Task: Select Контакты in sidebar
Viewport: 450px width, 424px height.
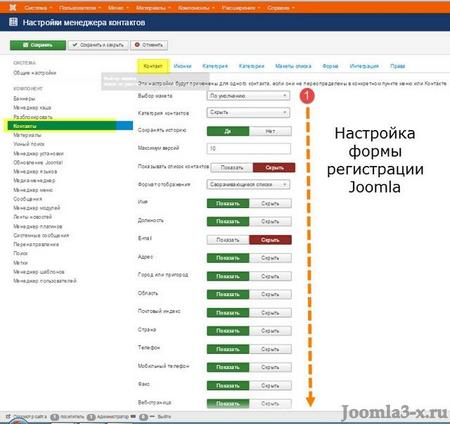Action: click(70, 126)
